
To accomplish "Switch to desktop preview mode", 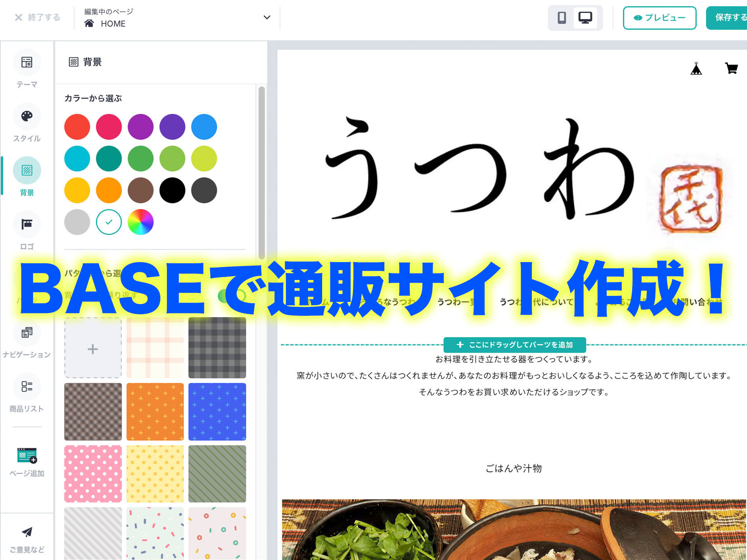I will tap(585, 17).
